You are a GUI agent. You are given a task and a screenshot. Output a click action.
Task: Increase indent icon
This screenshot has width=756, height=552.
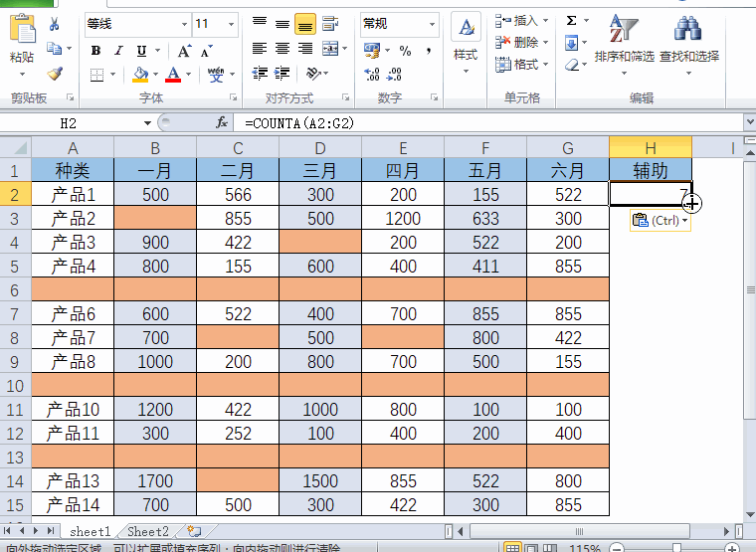(x=283, y=74)
